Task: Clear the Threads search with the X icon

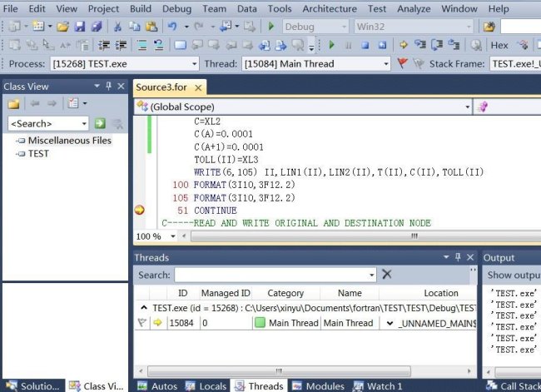Action: (386, 275)
